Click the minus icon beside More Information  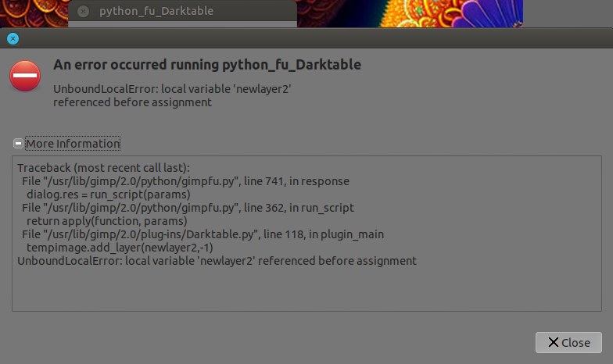[18, 144]
